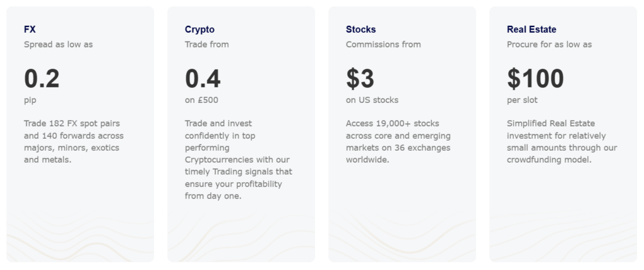Click the $100 per slot figure
The width and height of the screenshot is (644, 270).
click(535, 78)
